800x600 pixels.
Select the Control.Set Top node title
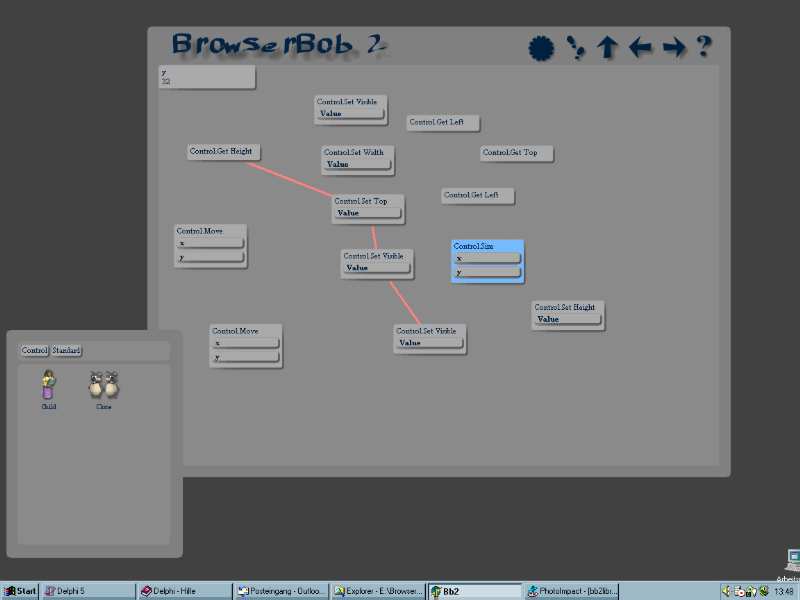tap(361, 201)
